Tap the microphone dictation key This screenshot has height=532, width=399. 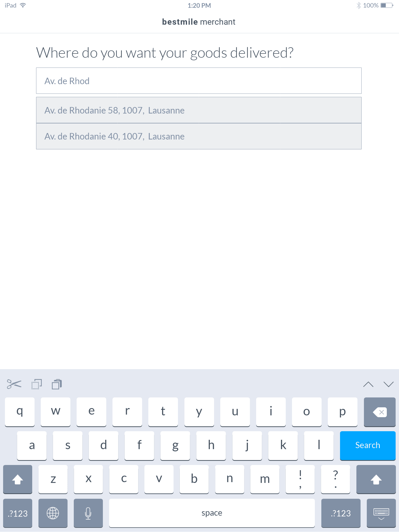88,513
